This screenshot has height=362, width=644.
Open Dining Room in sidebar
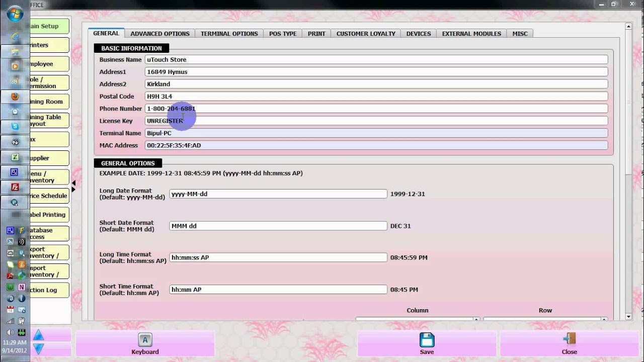pos(49,102)
